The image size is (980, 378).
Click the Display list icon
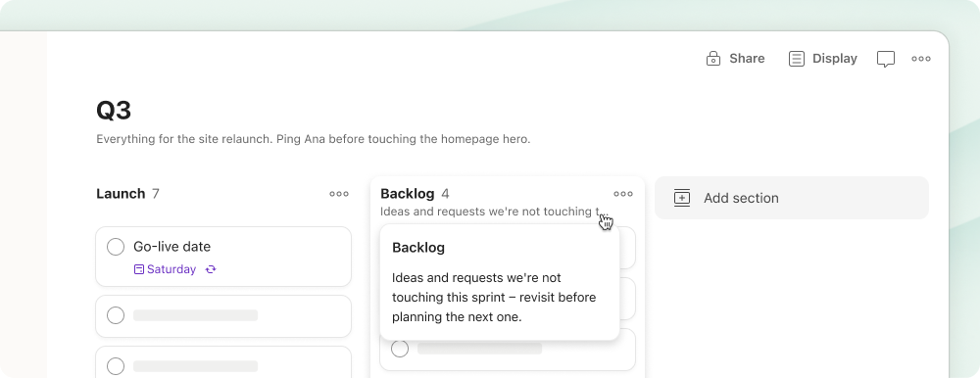point(796,59)
